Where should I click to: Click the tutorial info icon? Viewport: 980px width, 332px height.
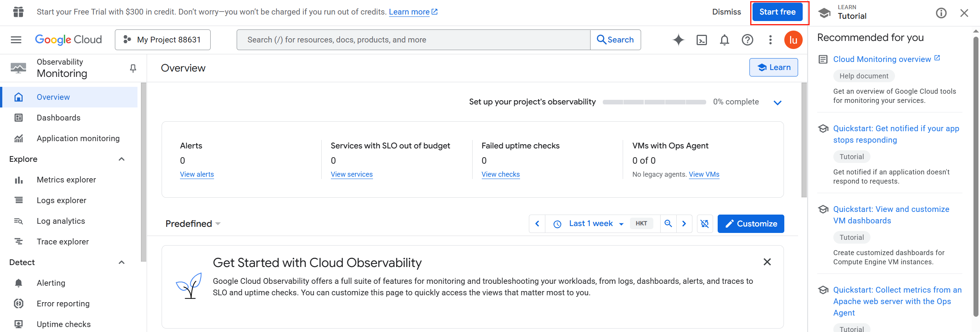pyautogui.click(x=941, y=13)
